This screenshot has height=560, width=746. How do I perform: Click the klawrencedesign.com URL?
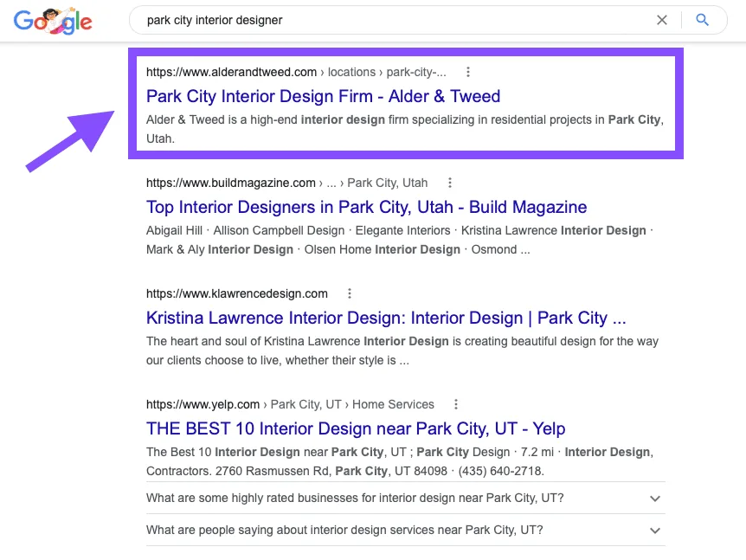click(x=237, y=293)
